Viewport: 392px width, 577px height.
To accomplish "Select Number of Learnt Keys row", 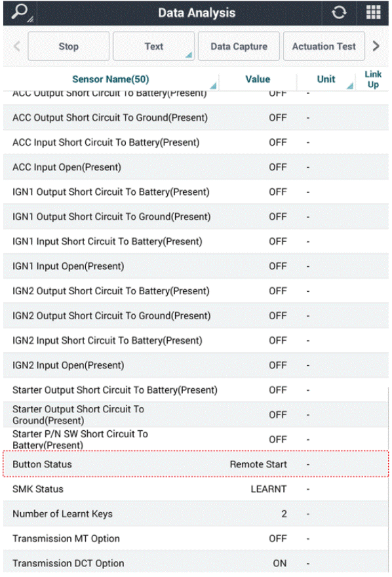I will tap(195, 513).
